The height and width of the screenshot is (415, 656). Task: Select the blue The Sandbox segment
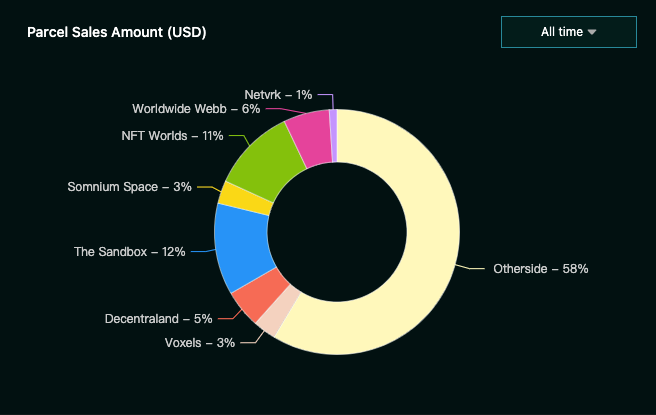[x=243, y=246]
